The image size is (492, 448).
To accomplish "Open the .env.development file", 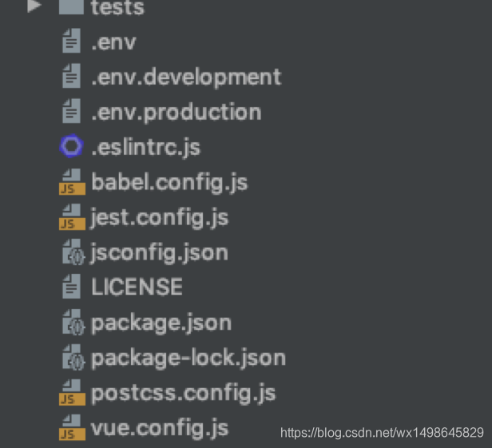I will click(x=186, y=77).
